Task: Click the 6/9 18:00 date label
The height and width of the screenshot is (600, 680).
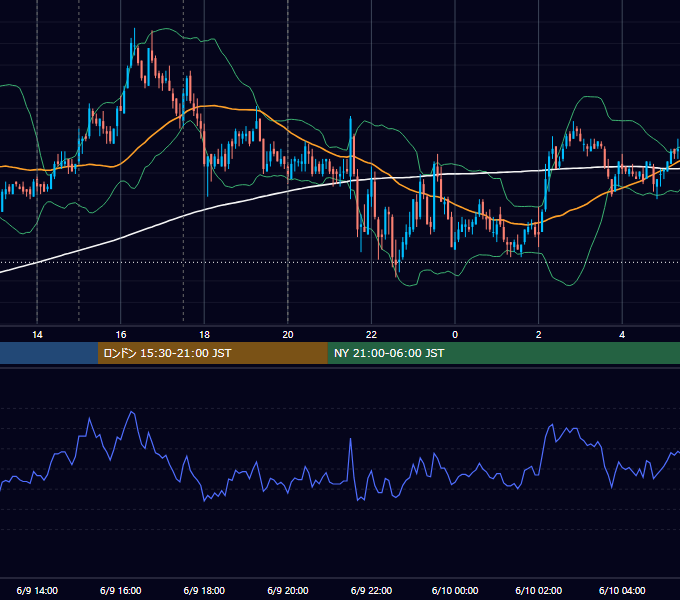Action: coord(204,590)
